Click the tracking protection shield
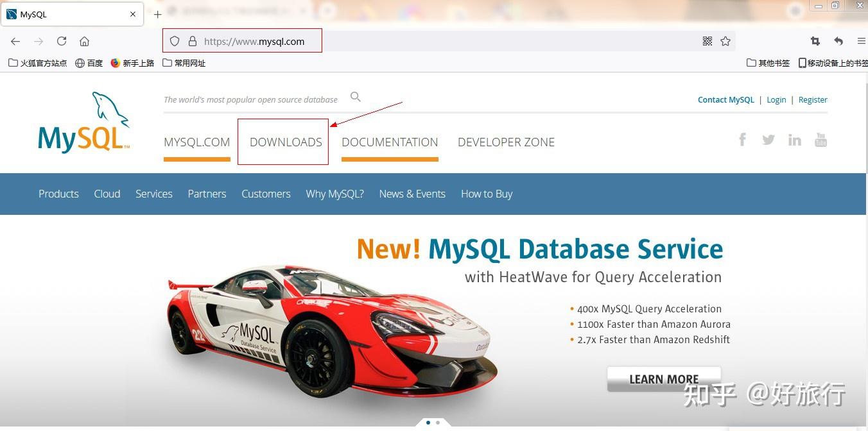 click(174, 41)
